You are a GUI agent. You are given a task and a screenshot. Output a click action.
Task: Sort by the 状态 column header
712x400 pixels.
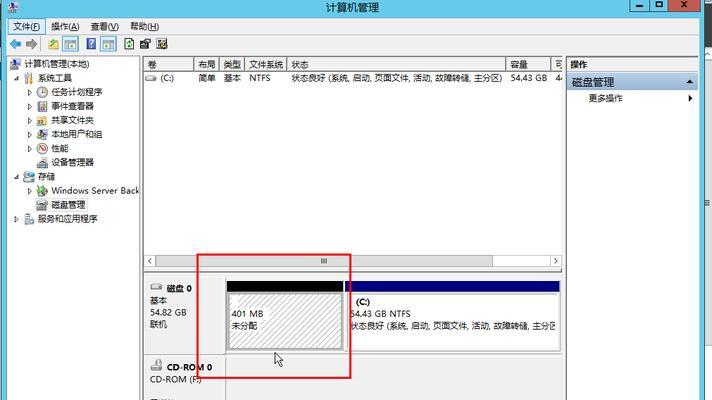(x=396, y=64)
